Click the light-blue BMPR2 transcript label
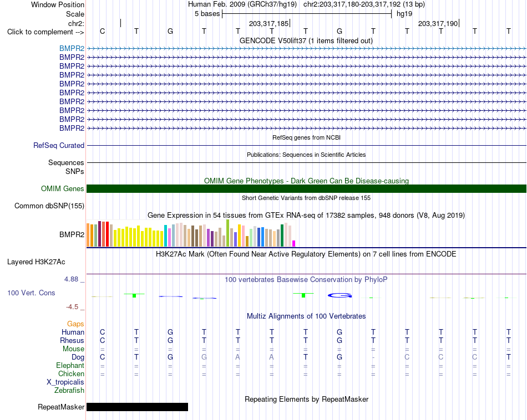The height and width of the screenshot is (420, 527). (x=72, y=48)
